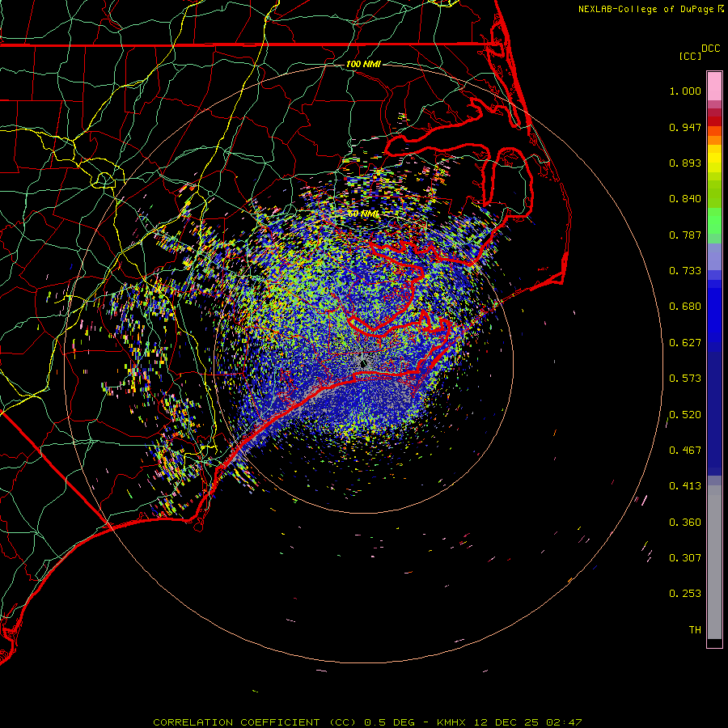Click the [CC] units label
Image resolution: width=728 pixels, height=728 pixels.
click(x=690, y=56)
